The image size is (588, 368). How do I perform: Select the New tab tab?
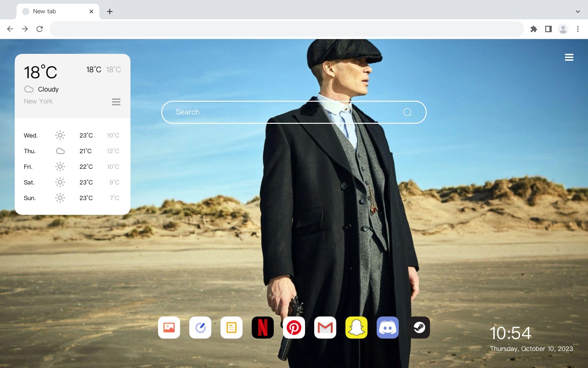pyautogui.click(x=58, y=11)
